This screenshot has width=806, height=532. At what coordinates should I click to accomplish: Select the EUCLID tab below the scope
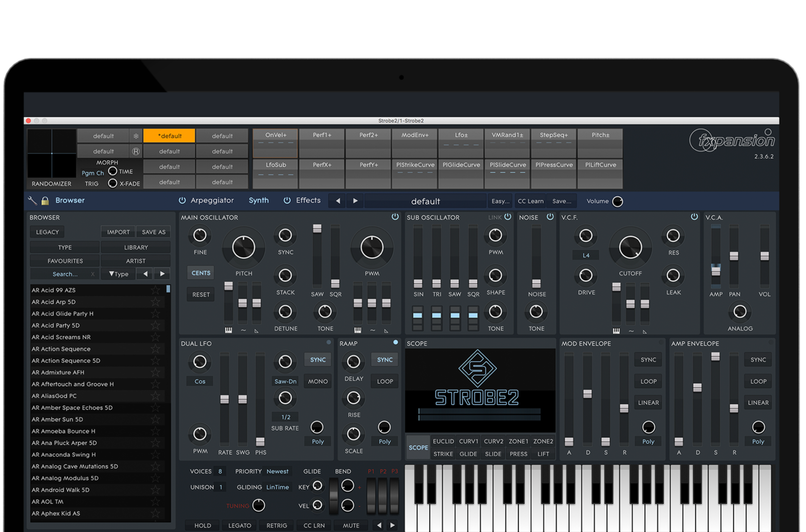click(443, 441)
